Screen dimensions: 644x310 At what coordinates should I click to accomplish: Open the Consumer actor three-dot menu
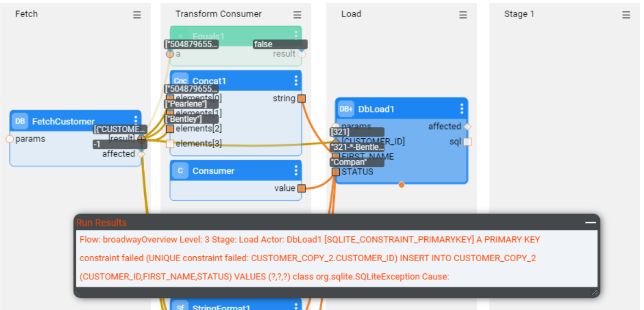(296, 171)
